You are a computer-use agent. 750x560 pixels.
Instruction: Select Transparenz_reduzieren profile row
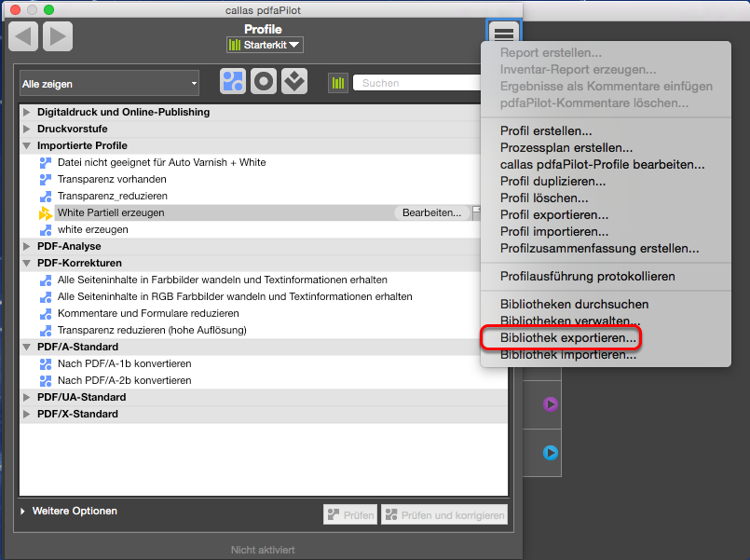(x=251, y=196)
